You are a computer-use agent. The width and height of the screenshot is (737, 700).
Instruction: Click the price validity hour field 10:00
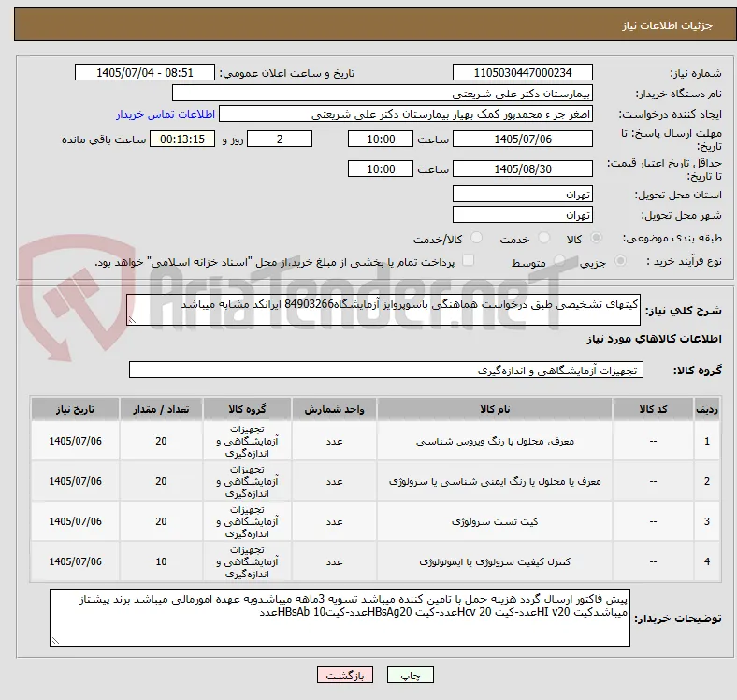coord(381,168)
